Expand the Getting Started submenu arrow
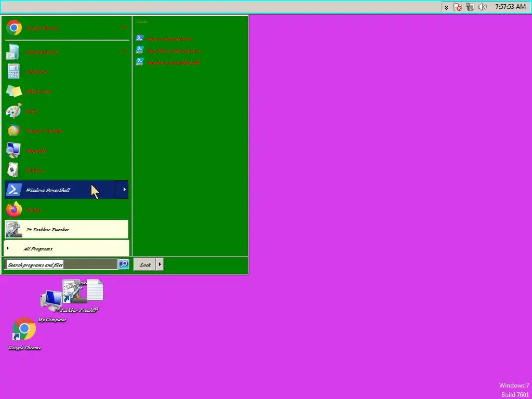532x399 pixels. coord(124,52)
